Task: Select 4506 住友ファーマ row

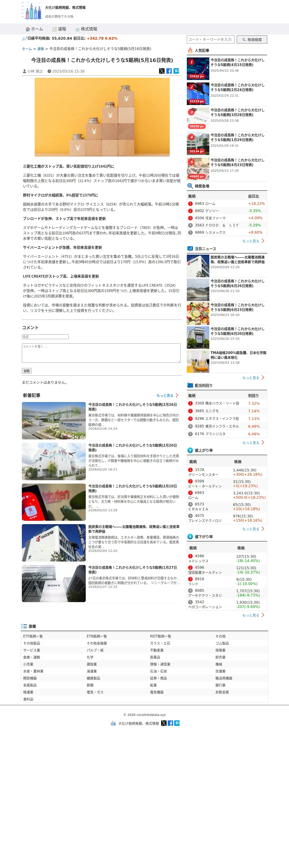Action: click(227, 218)
